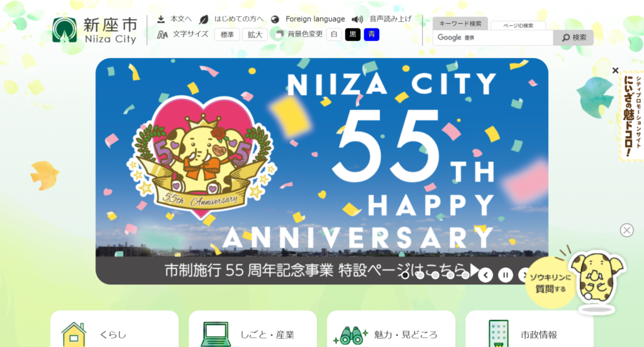Switch to ページID検索 tab

tap(518, 25)
